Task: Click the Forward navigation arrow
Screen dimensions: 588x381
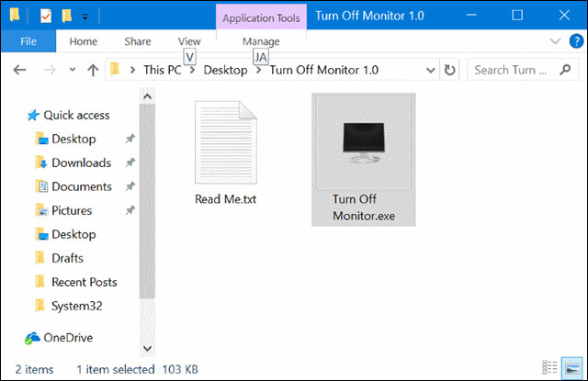Action: coord(50,70)
